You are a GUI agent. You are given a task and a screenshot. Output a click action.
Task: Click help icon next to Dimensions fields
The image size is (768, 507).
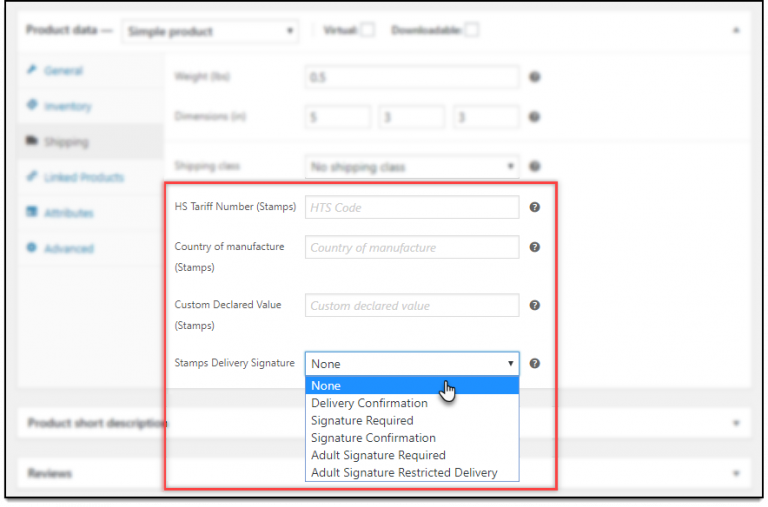click(x=534, y=117)
